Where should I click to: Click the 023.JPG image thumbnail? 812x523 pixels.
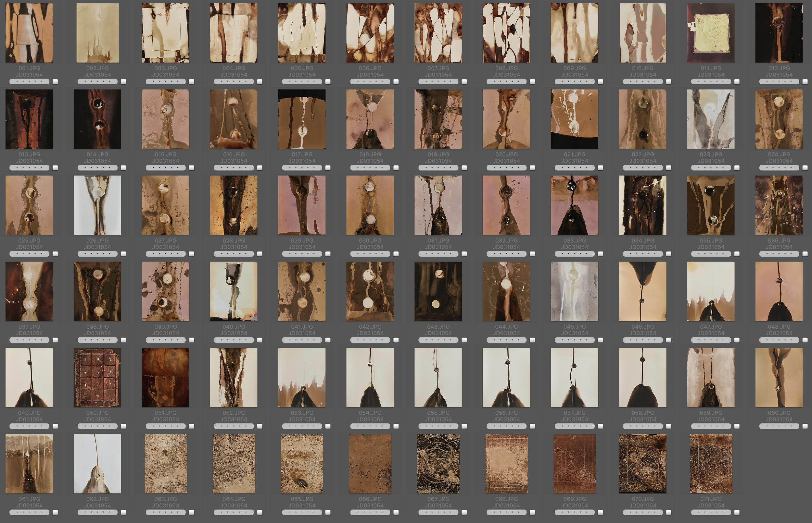711,119
